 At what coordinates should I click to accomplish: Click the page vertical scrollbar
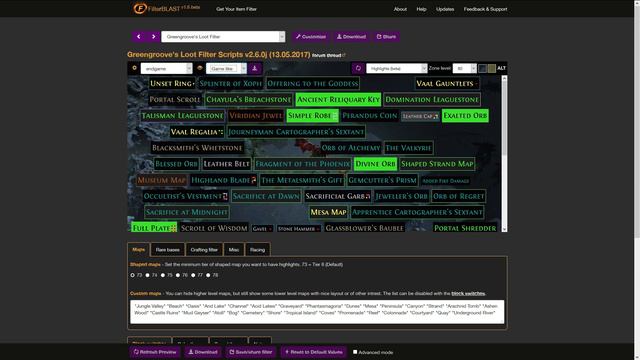point(637,180)
